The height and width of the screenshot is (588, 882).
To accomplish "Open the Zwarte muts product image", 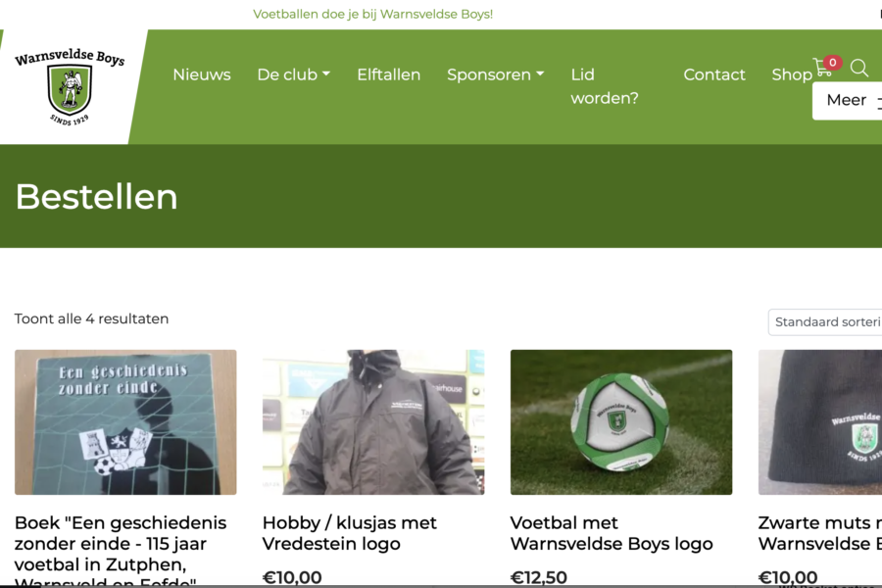I will pos(820,422).
